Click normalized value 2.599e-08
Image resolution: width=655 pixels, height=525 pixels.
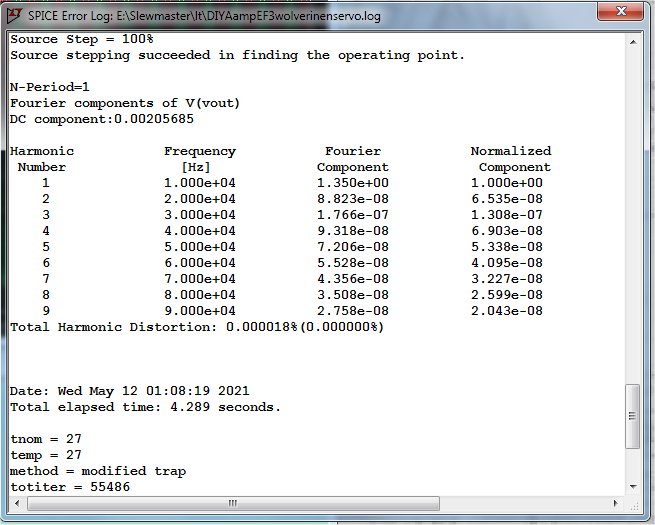tap(507, 295)
